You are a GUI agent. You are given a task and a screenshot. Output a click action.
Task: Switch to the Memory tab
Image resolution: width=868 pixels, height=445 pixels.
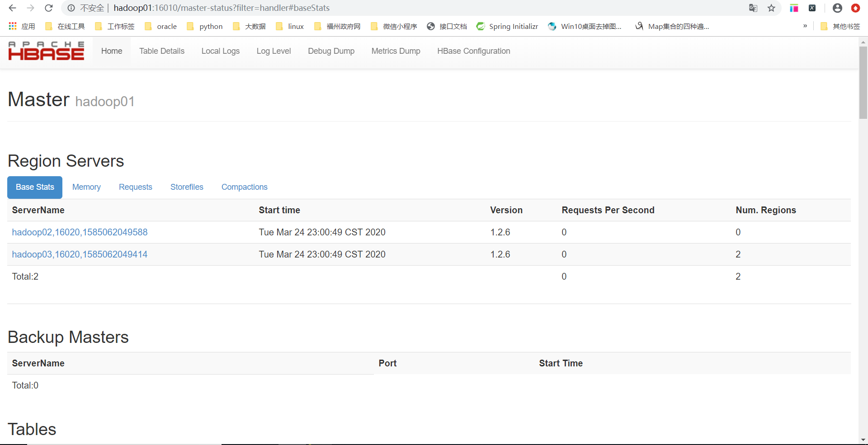pos(86,187)
